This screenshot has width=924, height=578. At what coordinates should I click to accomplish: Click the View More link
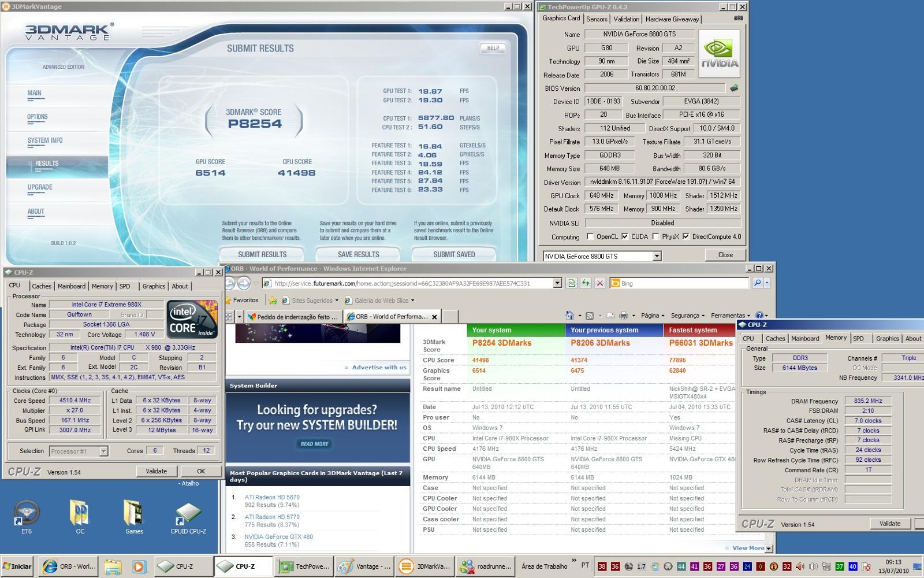(748, 548)
